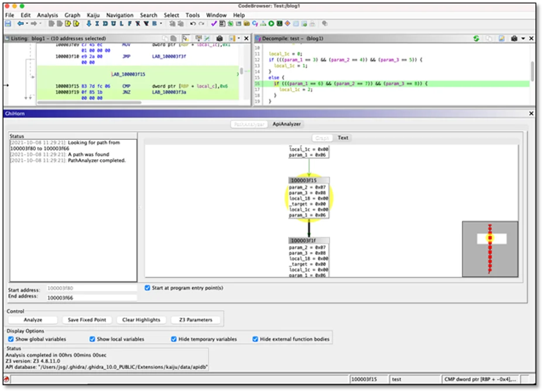This screenshot has height=392, width=544.
Task: Click the refresh icon in Decompile panel toolbar
Action: coord(476,37)
